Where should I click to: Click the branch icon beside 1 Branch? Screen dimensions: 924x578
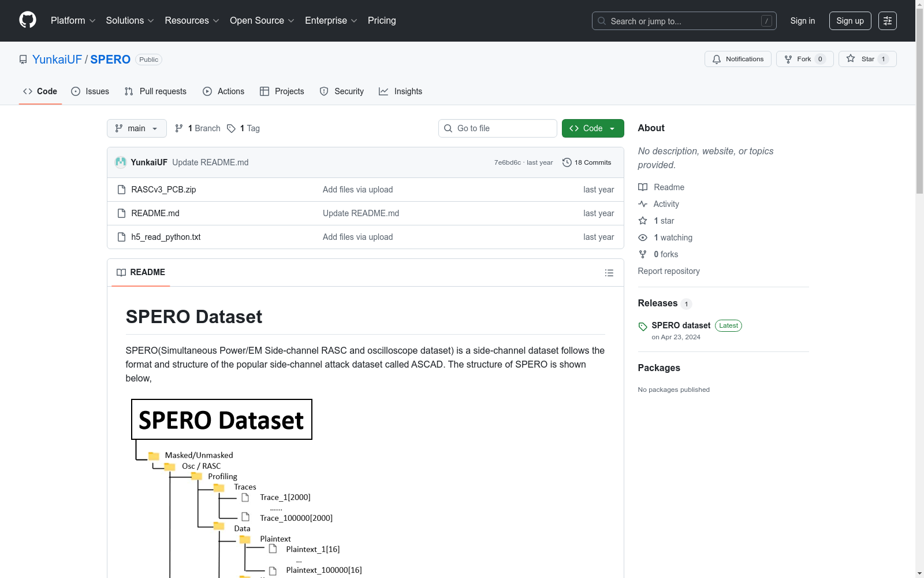[179, 128]
